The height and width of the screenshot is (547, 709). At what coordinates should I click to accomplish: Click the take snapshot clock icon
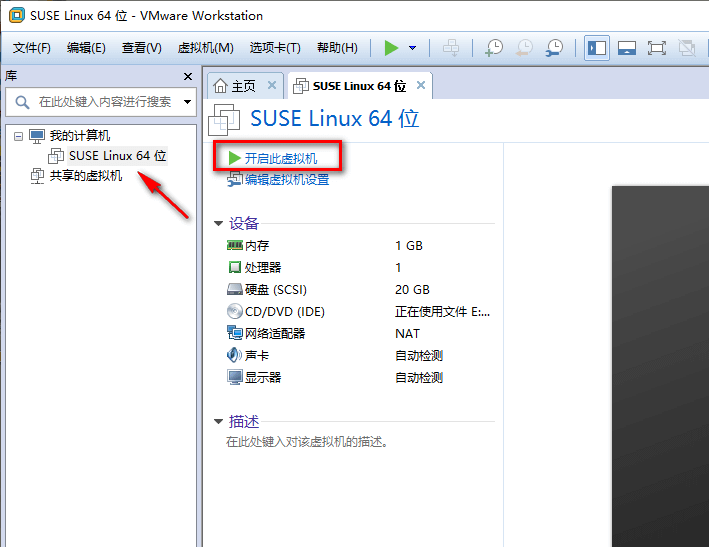(494, 47)
